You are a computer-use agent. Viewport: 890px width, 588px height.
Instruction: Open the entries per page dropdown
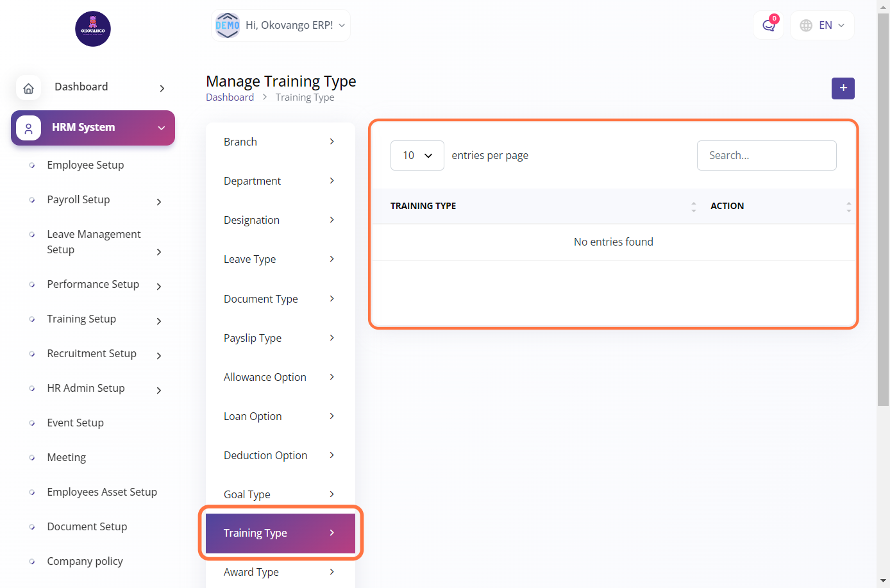(417, 156)
